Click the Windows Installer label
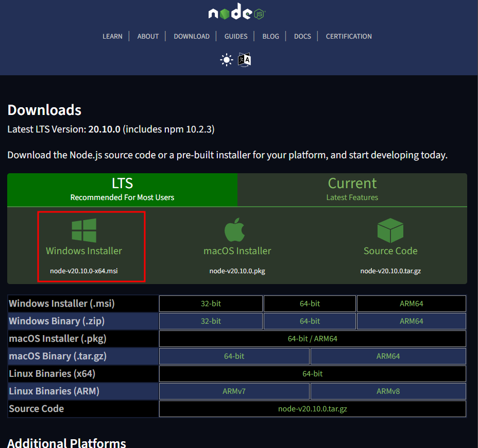Viewport: 478px width, 448px height. [x=84, y=251]
